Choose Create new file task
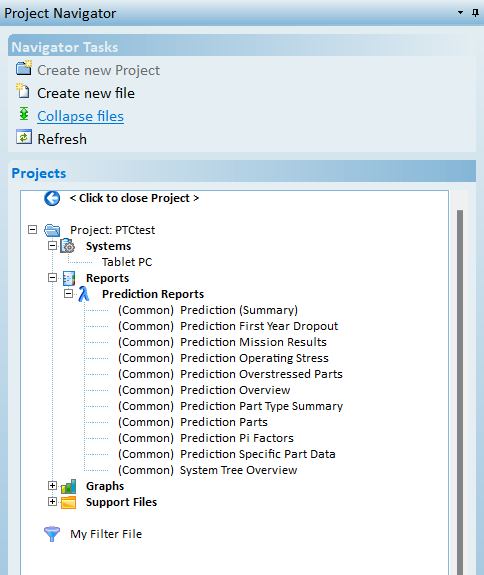484x575 pixels. click(86, 93)
